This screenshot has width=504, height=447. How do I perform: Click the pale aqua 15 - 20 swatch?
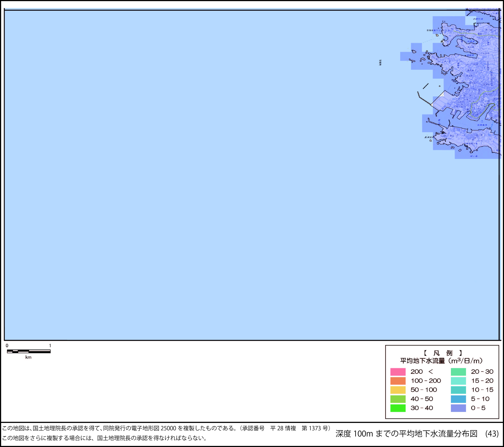tap(458, 381)
